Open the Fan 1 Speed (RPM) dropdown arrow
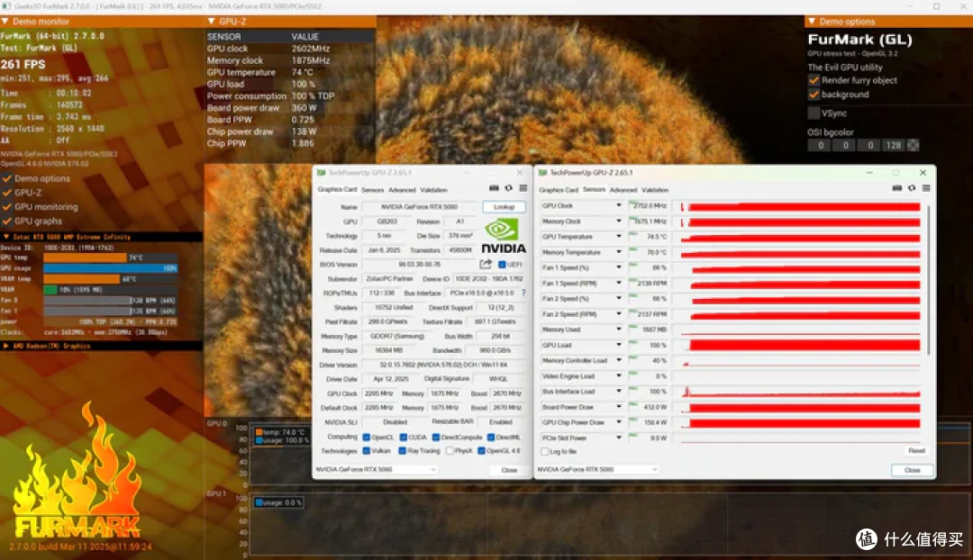The width and height of the screenshot is (973, 560). click(x=619, y=283)
